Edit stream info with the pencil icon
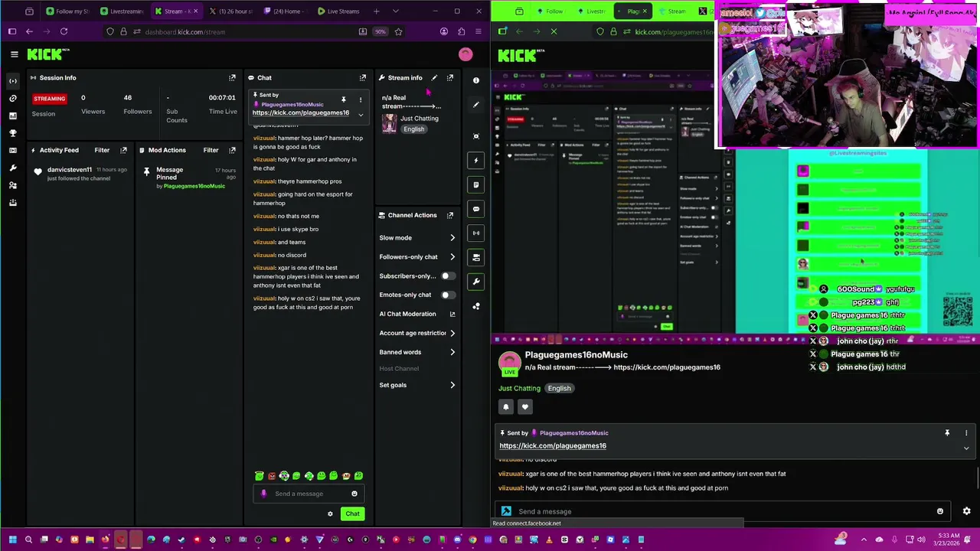980x551 pixels. [434, 77]
